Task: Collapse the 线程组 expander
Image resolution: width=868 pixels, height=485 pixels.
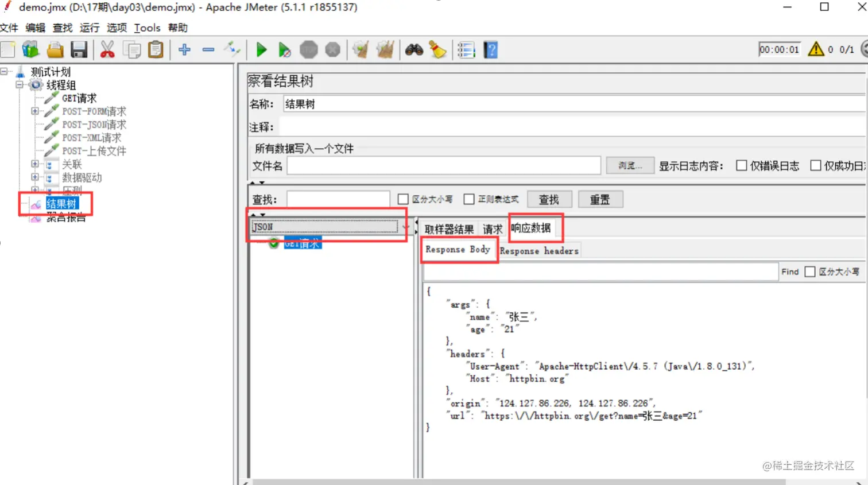Action: [20, 84]
